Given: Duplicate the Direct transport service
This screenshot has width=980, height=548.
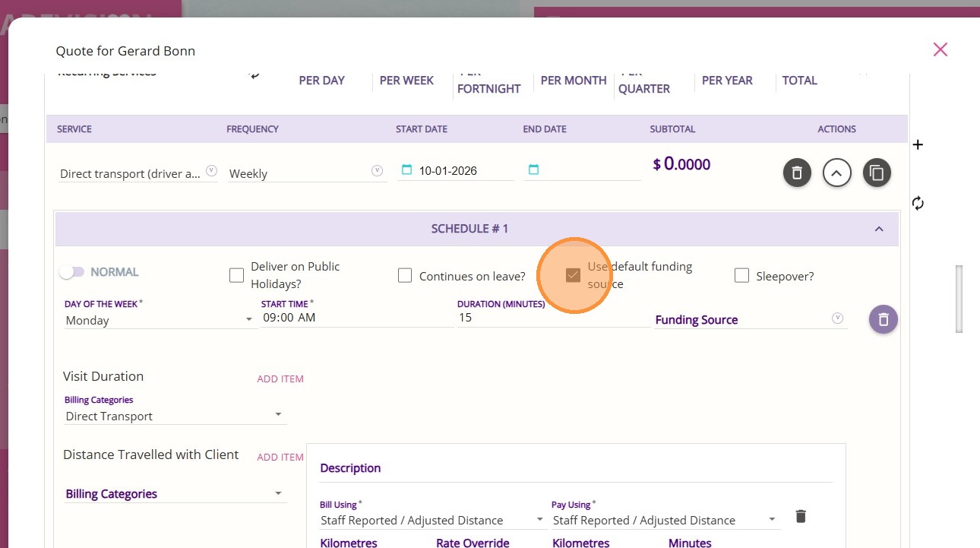Looking at the screenshot, I should 877,173.
